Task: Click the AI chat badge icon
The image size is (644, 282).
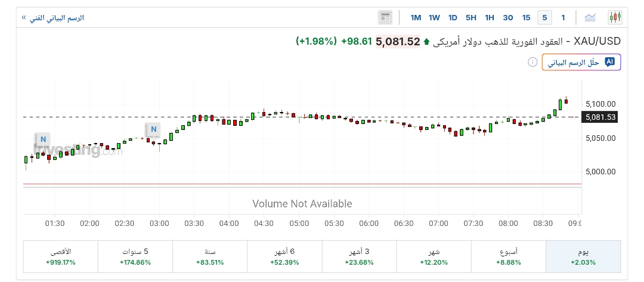Action: (609, 62)
